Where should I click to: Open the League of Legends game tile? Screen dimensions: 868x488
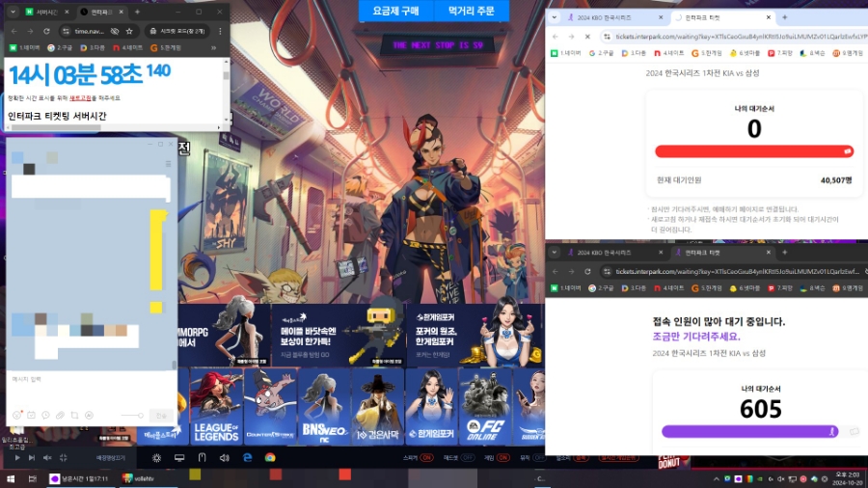(x=216, y=406)
